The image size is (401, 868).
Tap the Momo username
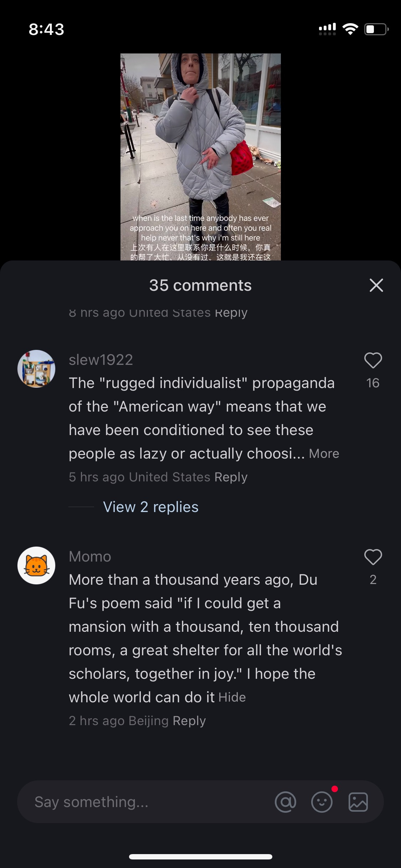90,557
